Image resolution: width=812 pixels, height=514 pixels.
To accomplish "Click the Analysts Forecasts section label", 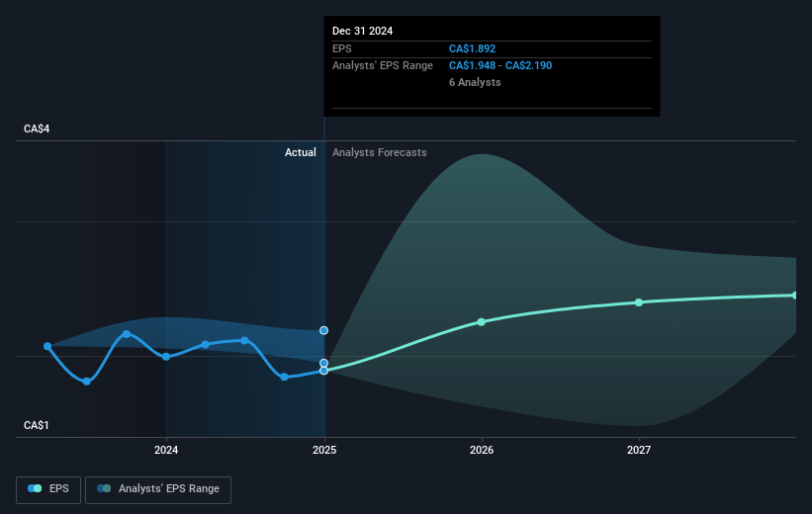I will pyautogui.click(x=380, y=152).
